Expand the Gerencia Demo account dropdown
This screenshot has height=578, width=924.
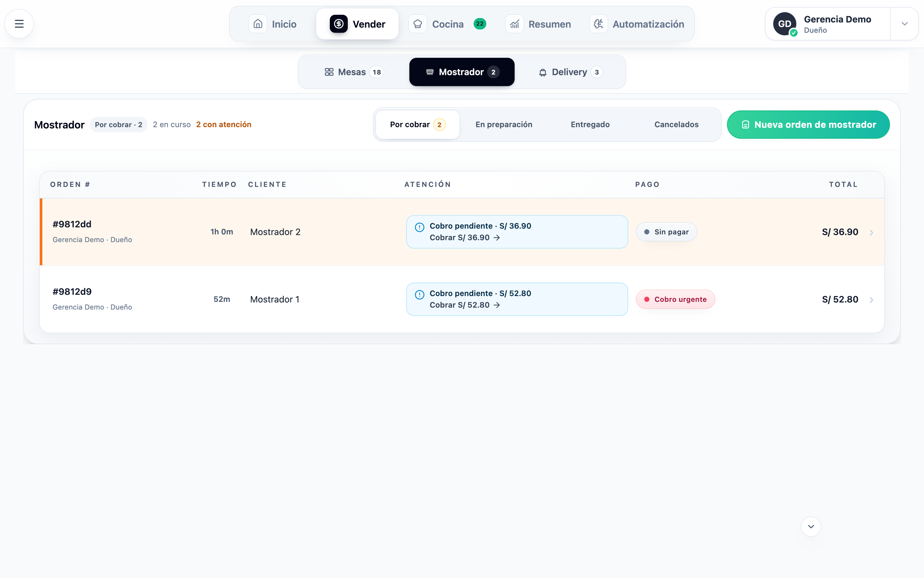coord(904,24)
